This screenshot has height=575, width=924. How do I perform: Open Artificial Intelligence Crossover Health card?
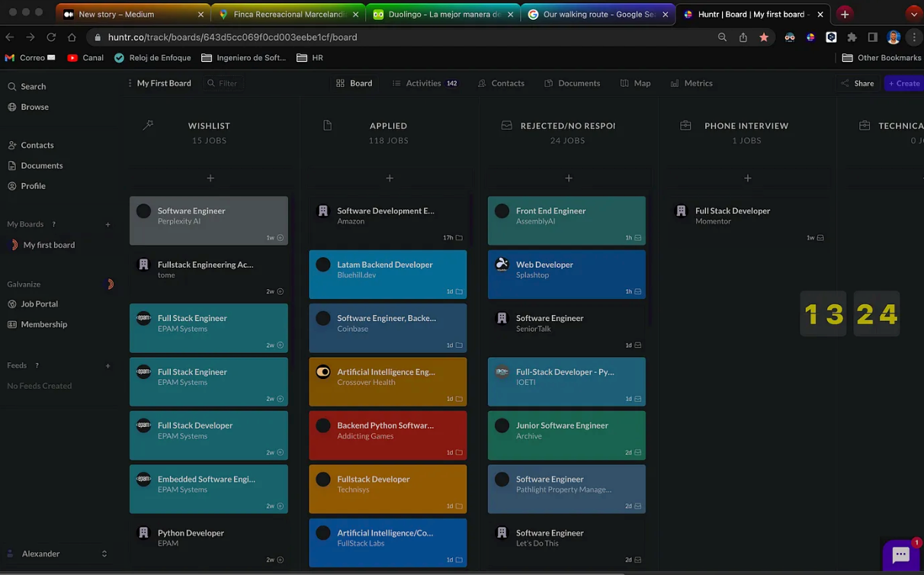point(388,381)
